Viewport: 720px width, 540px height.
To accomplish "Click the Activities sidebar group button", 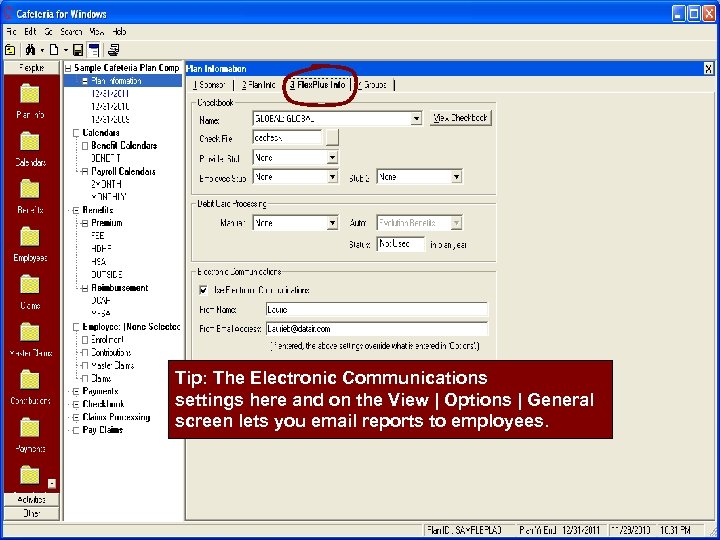I will coord(32,500).
